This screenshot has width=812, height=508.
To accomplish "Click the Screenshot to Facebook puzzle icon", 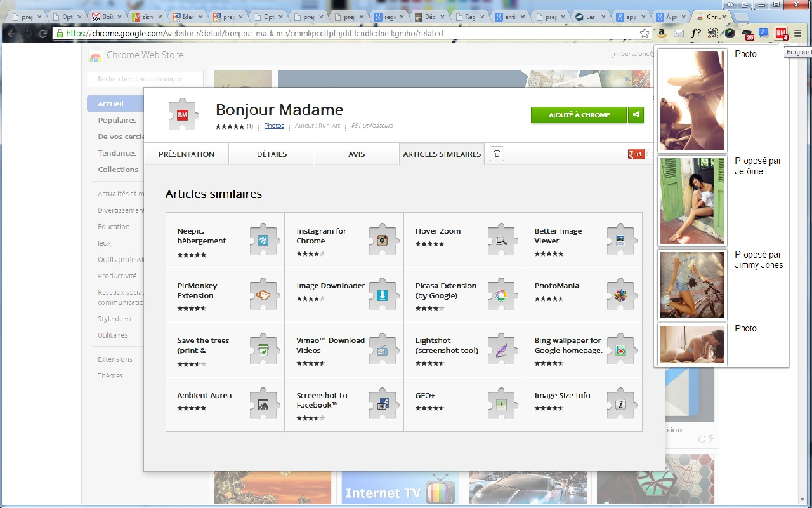I will coord(383,403).
